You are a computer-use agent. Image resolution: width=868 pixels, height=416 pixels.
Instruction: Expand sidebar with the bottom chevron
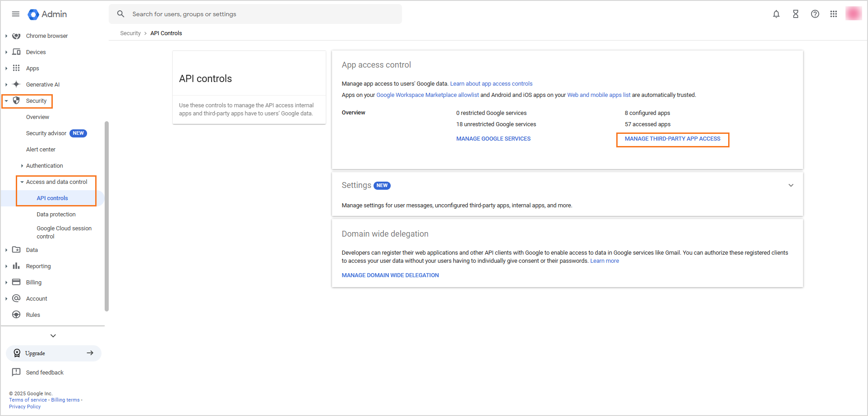[53, 336]
